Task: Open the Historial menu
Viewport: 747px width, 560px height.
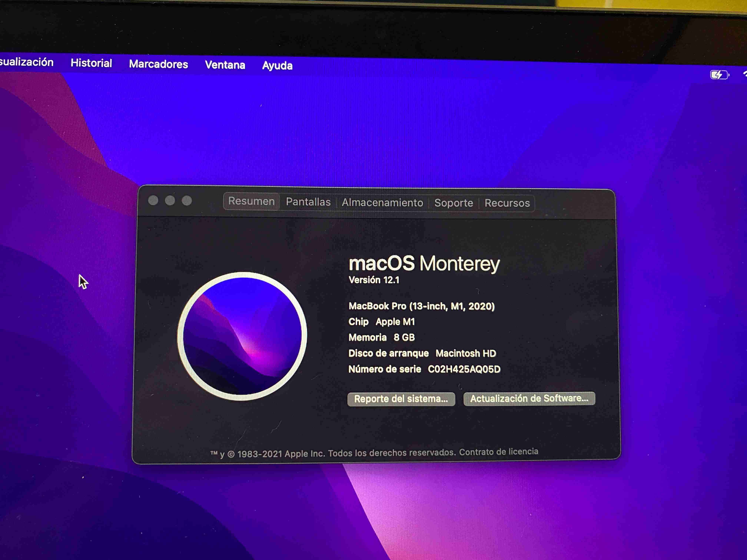Action: point(91,63)
